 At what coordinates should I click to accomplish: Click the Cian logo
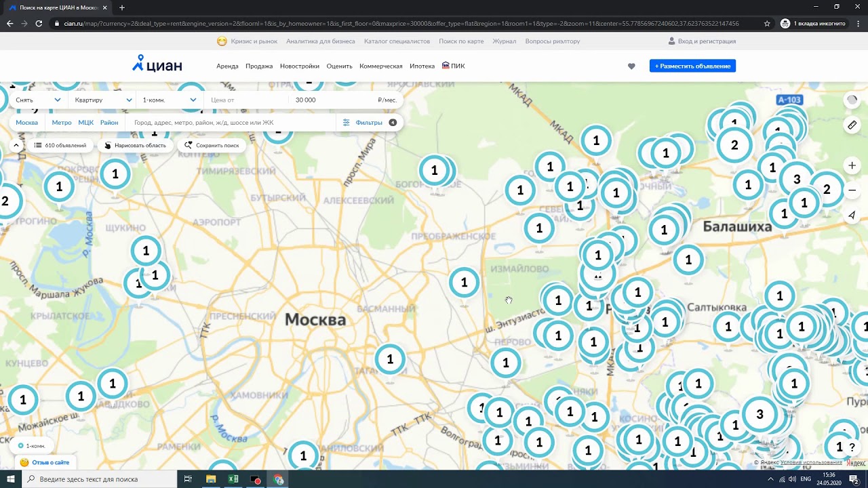pos(157,64)
